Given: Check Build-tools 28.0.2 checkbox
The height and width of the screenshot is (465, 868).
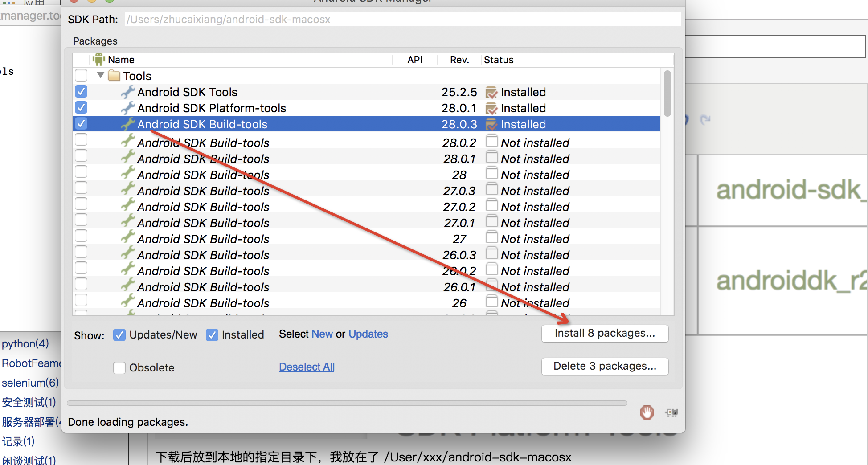Looking at the screenshot, I should (x=81, y=139).
